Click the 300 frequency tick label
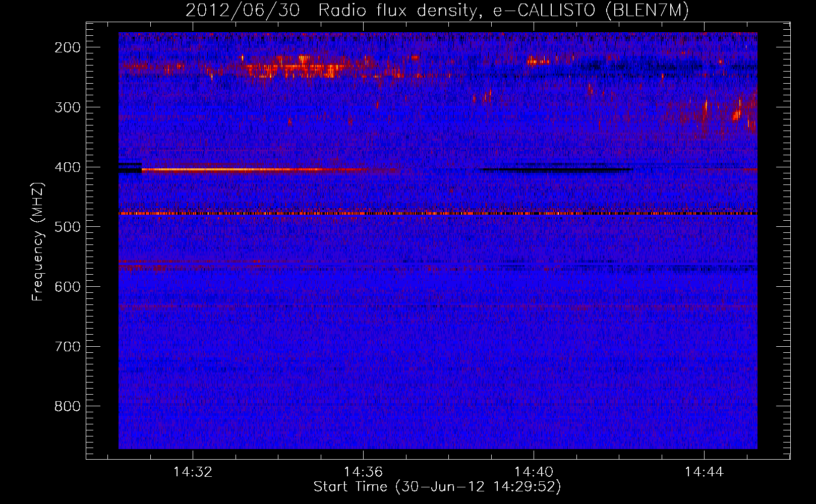This screenshot has height=504, width=816. coord(67,107)
